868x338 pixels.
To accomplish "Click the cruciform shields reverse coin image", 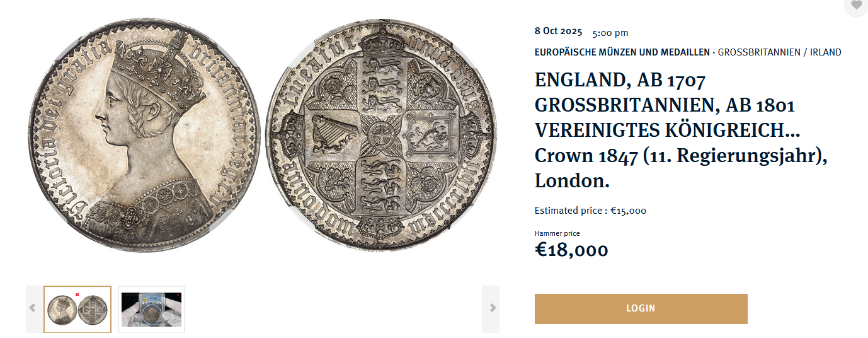I will (x=381, y=136).
